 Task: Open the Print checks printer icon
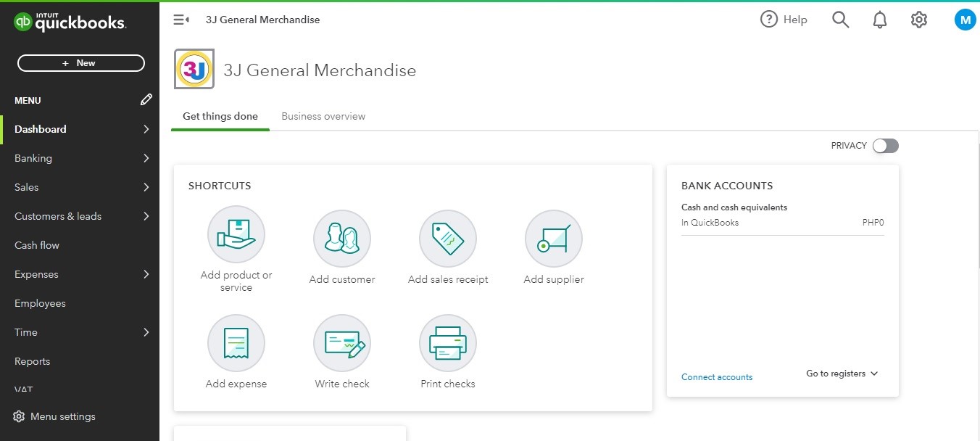(x=448, y=342)
